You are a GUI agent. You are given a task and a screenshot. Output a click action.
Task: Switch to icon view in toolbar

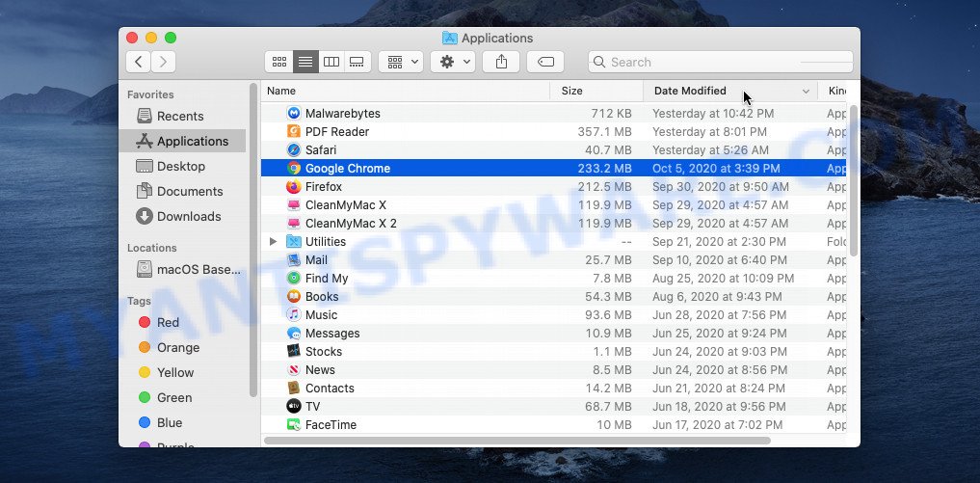pos(279,62)
